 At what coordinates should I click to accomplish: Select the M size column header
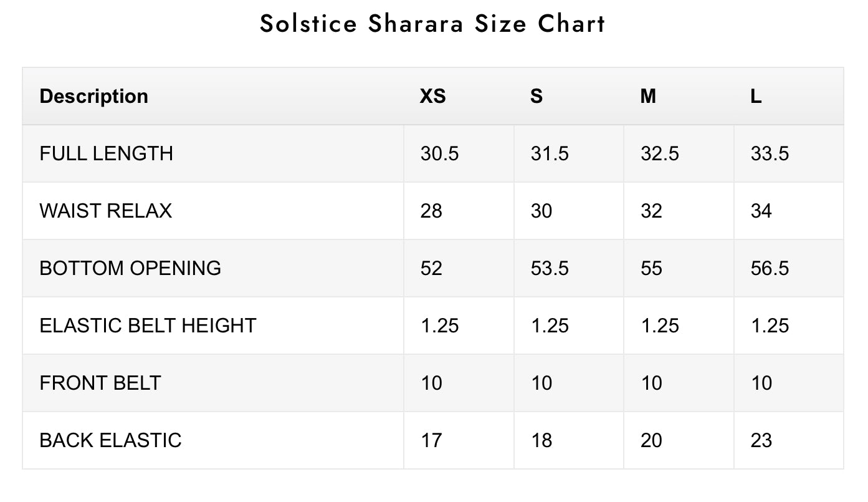point(648,96)
